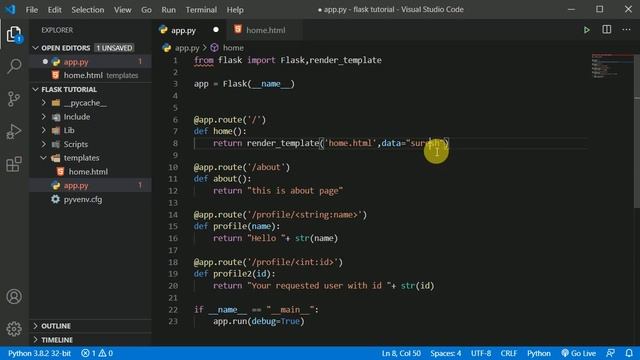Place cursor in the Flask import line

pos(288,60)
